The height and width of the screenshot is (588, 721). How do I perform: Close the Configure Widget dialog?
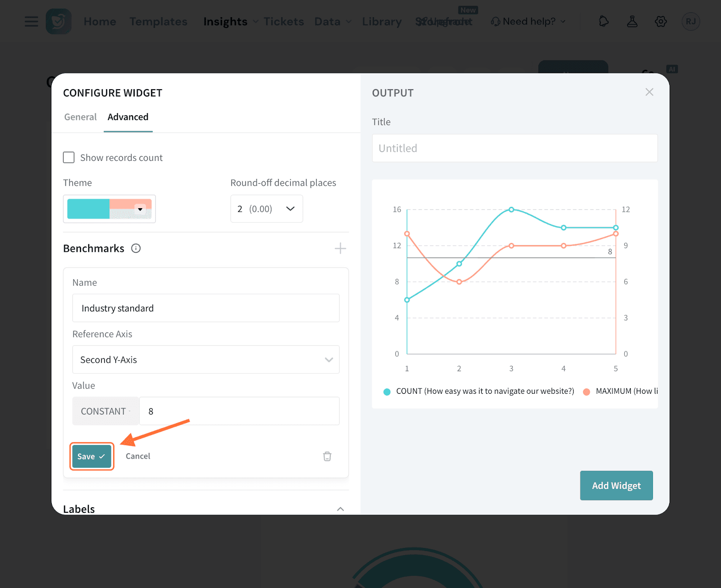click(649, 92)
